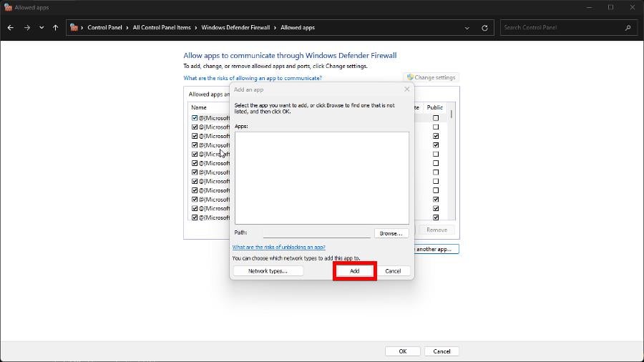Sort by the Name column header

point(199,107)
